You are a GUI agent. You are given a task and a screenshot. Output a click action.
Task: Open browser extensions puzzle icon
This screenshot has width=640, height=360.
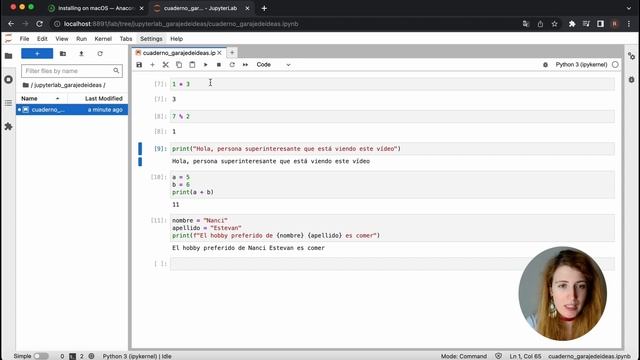pos(572,24)
